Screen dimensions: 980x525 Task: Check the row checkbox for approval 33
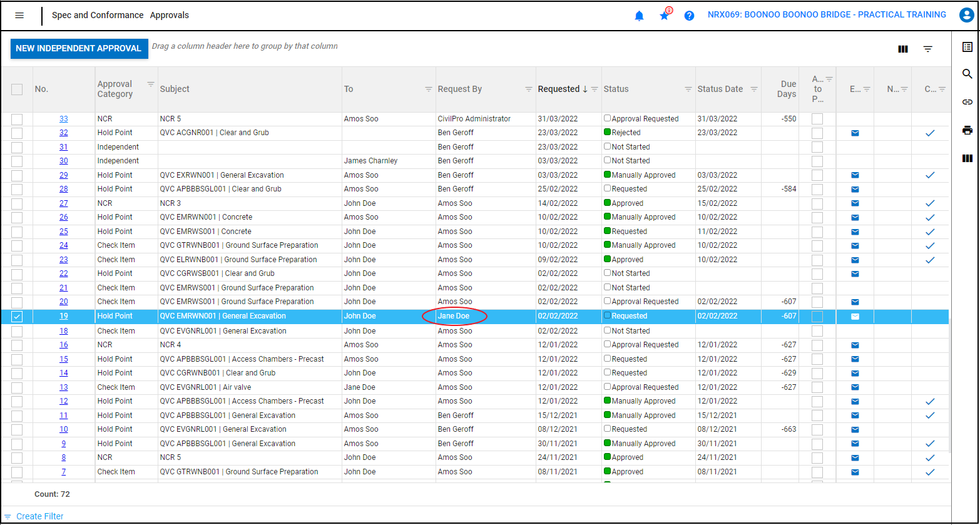17,119
